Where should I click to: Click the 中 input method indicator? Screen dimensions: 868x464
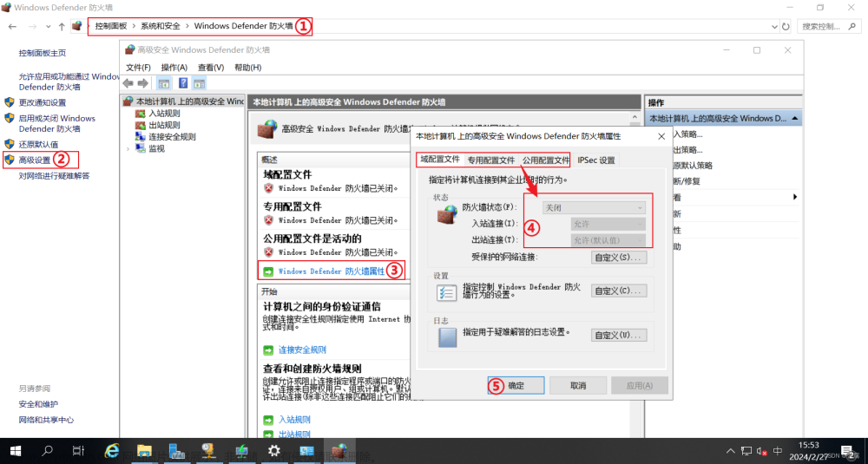click(x=778, y=451)
